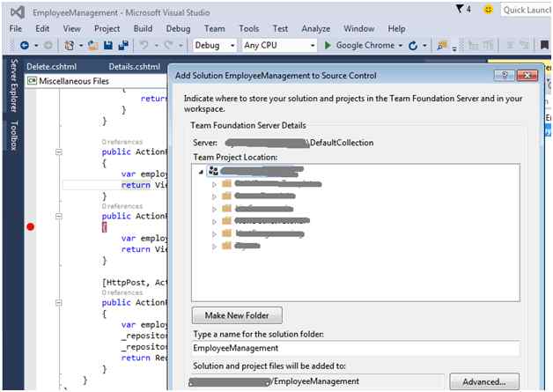Click the comment selection toolbar icon
553x392 pixels.
click(510, 45)
